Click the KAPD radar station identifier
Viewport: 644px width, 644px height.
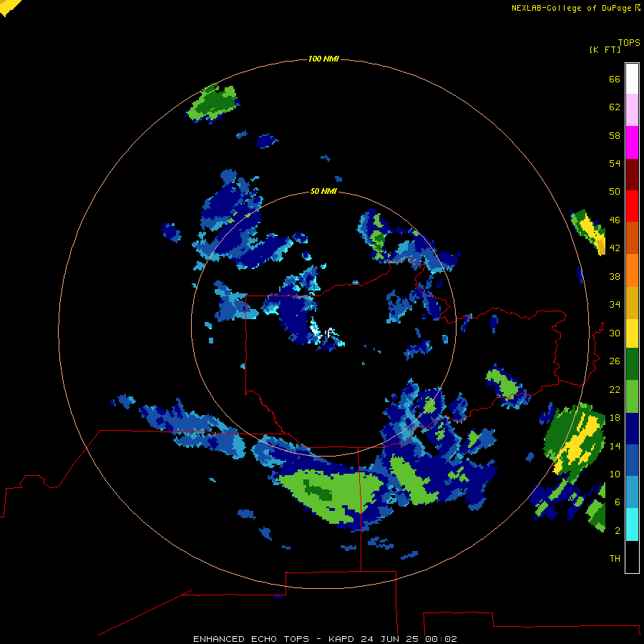342,639
